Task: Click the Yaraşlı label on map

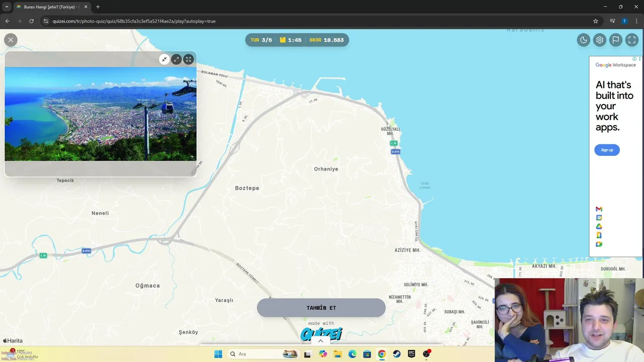Action: click(224, 300)
